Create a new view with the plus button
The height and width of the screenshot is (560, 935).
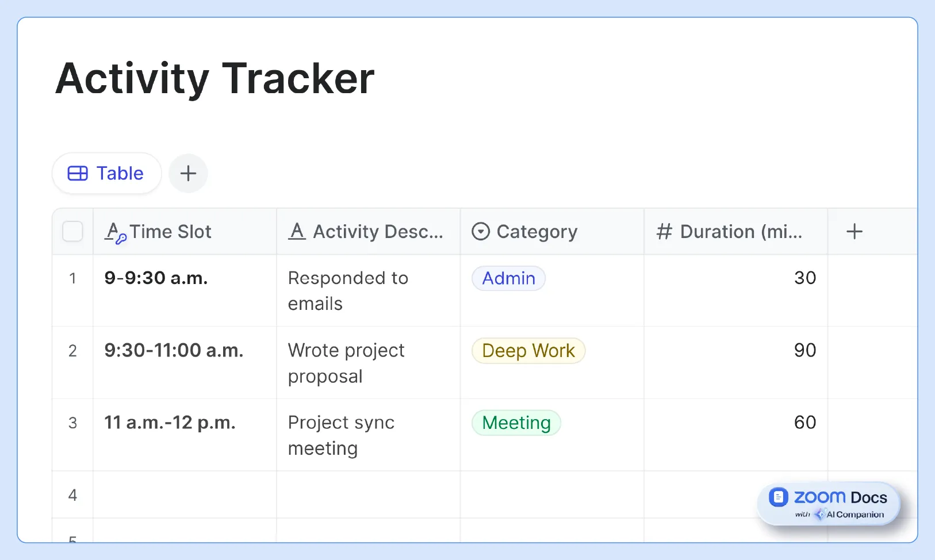pyautogui.click(x=188, y=173)
